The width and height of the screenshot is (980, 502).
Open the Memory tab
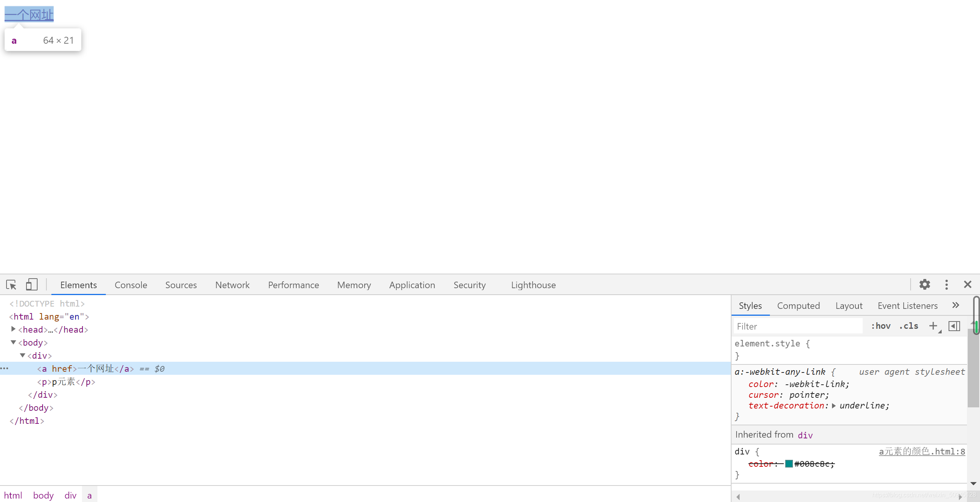click(354, 285)
